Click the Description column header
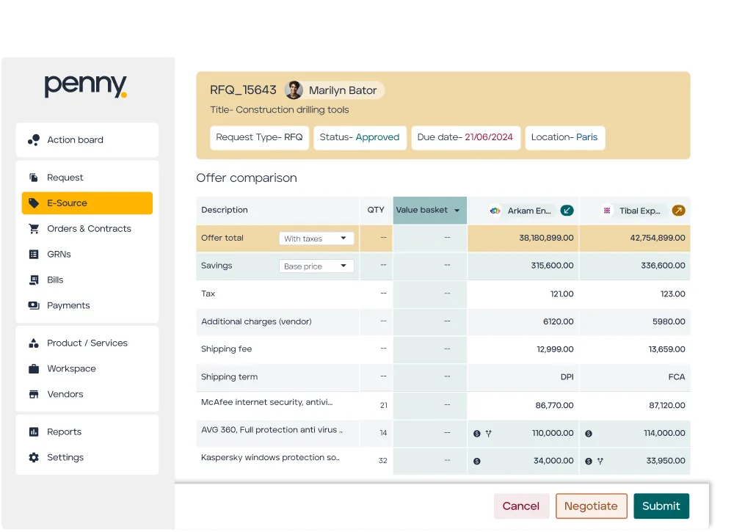 (x=277, y=210)
